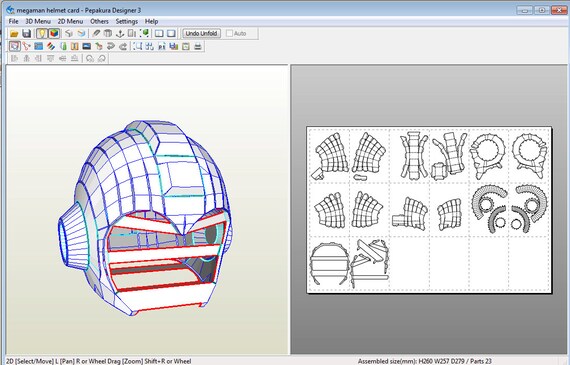Image resolution: width=570 pixels, height=365 pixels.
Task: Click the anchor icon in the toolbar
Action: [120, 34]
